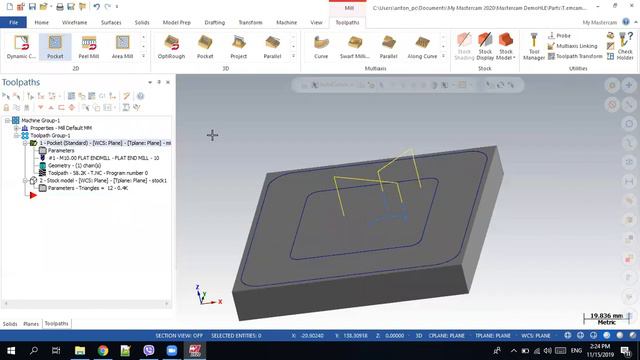This screenshot has height=360, width=640.
Task: Open the Solids ribbon tab
Action: pyautogui.click(x=142, y=22)
